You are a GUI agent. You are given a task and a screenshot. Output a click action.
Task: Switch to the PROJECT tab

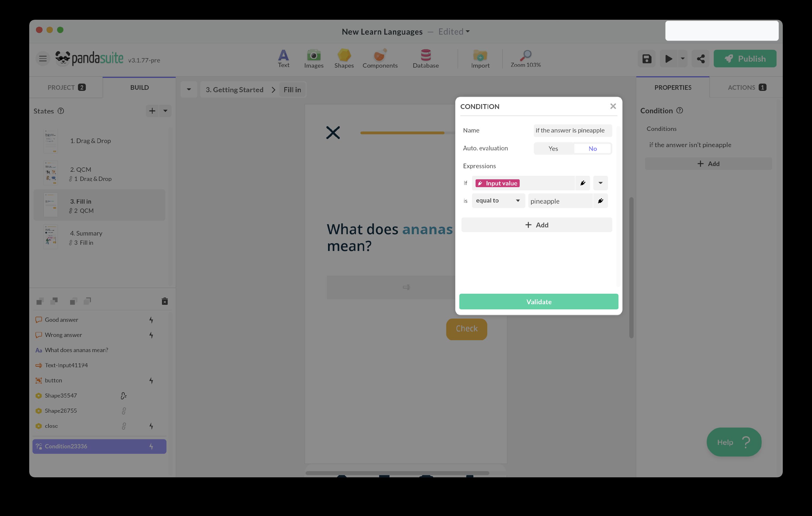[66, 87]
